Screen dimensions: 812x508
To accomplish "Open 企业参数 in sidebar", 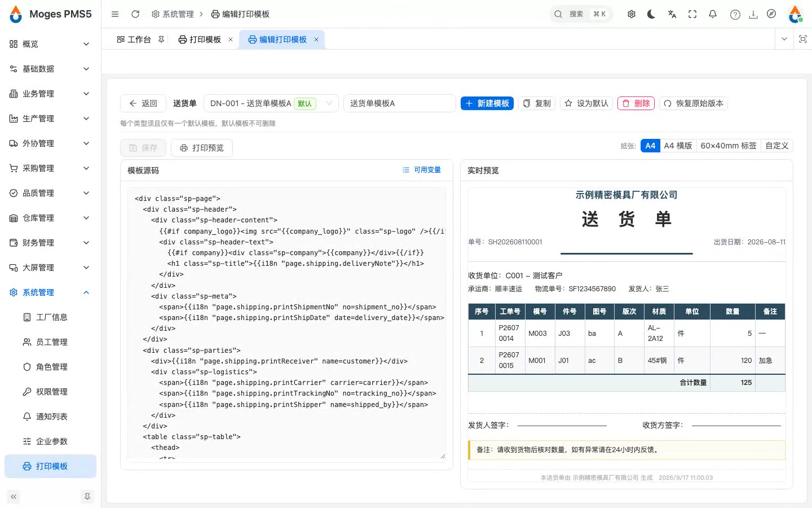I will tap(50, 441).
